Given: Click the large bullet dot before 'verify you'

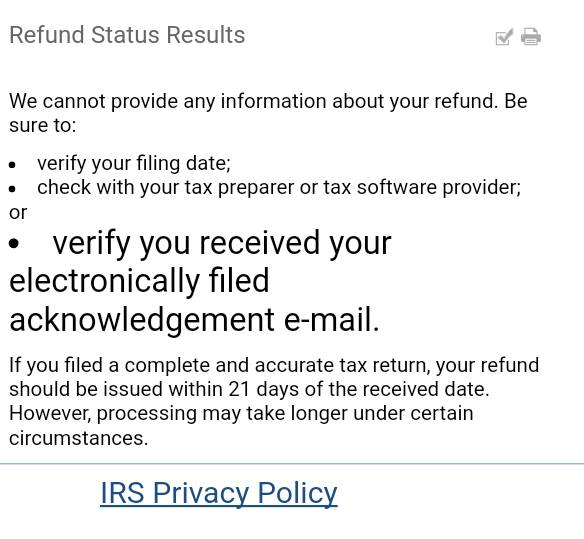Looking at the screenshot, I should click(x=14, y=244).
